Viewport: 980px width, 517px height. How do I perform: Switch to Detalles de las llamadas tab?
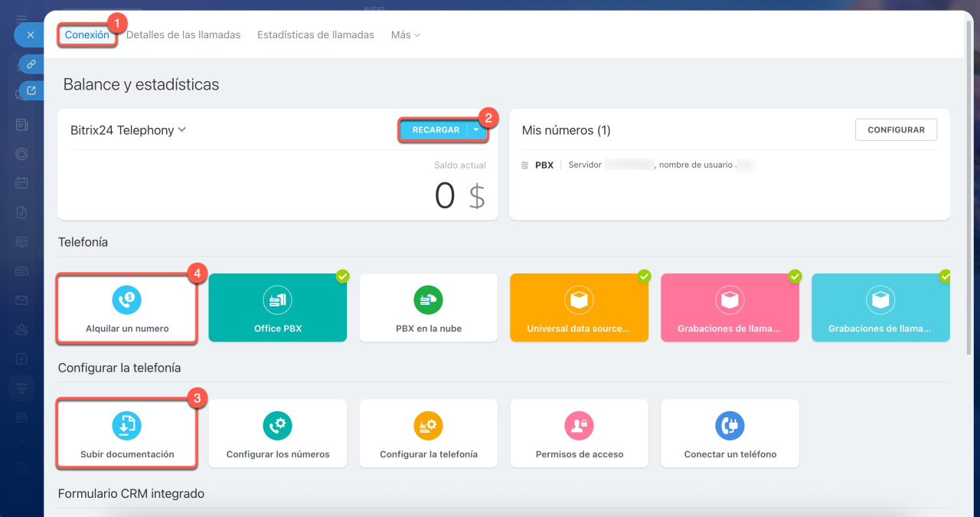(183, 35)
